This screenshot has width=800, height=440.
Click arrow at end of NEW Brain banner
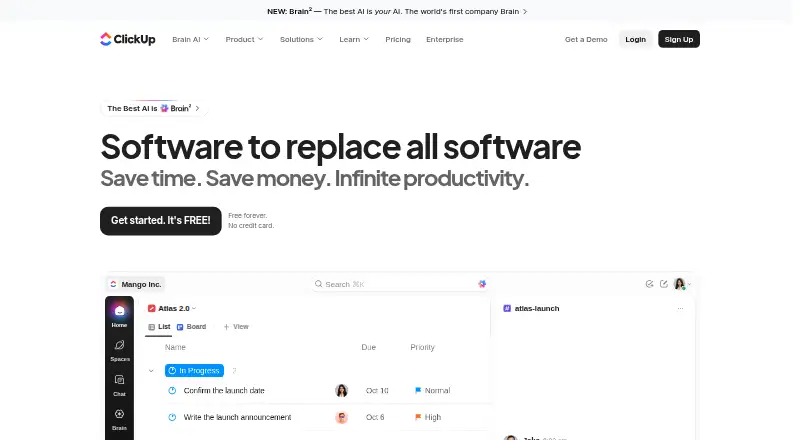(524, 11)
